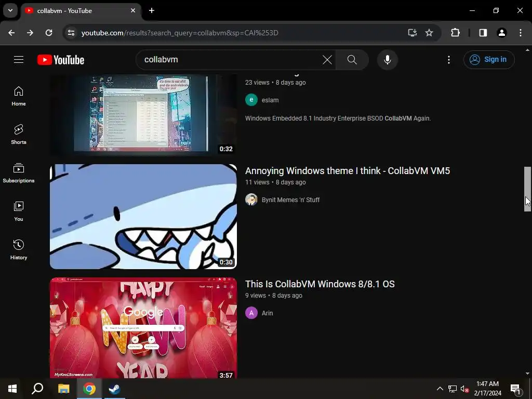Go back in Chrome

point(11,33)
